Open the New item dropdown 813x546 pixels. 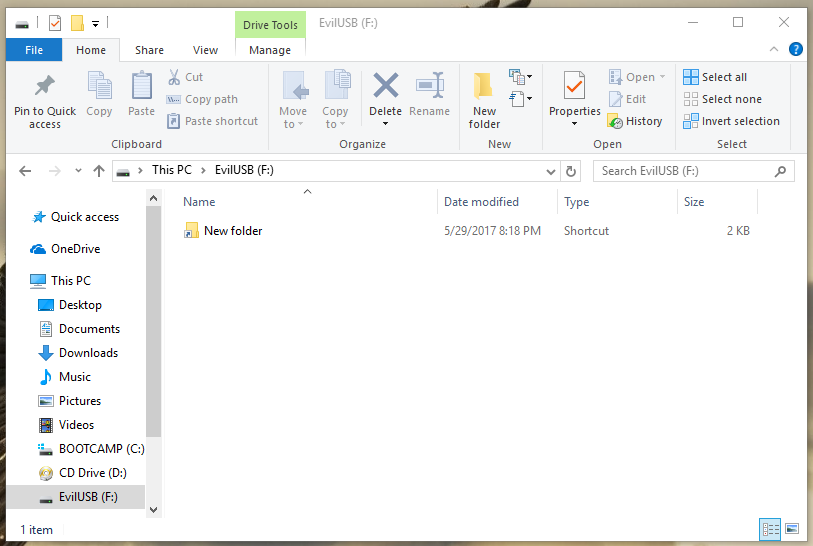[521, 77]
